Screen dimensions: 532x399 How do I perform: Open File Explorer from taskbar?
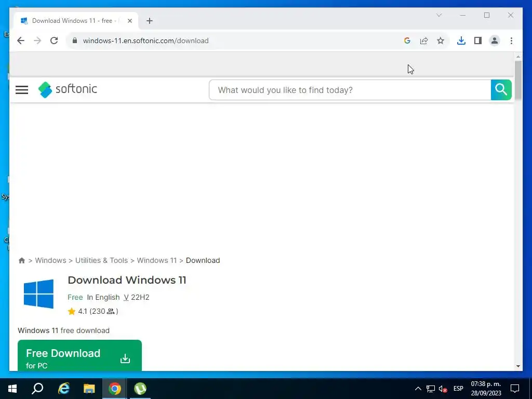click(x=89, y=389)
